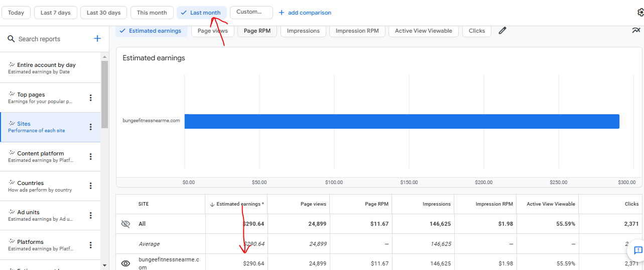644x270 pixels.
Task: Sort table by Clicks column header
Action: 632,204
